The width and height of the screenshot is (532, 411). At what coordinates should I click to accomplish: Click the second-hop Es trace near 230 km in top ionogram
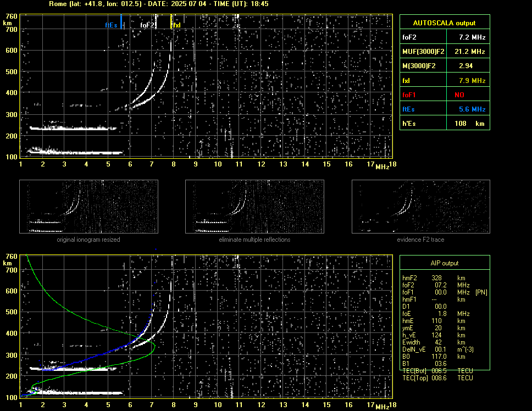73,128
